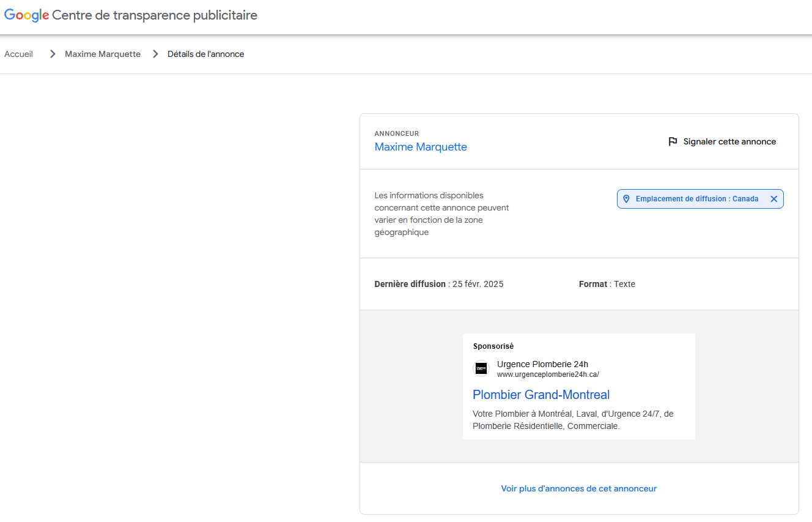The height and width of the screenshot is (522, 812).
Task: Go to the Accueil breadcrumb
Action: point(19,54)
